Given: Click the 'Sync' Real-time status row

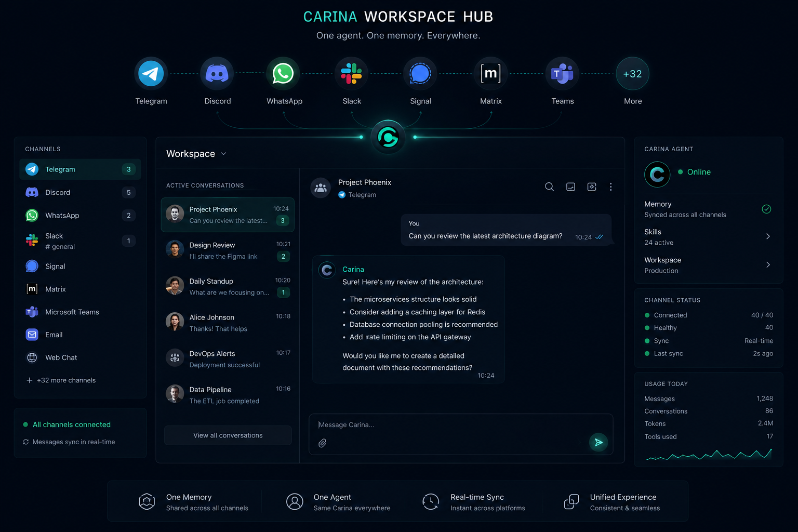Looking at the screenshot, I should pos(709,341).
